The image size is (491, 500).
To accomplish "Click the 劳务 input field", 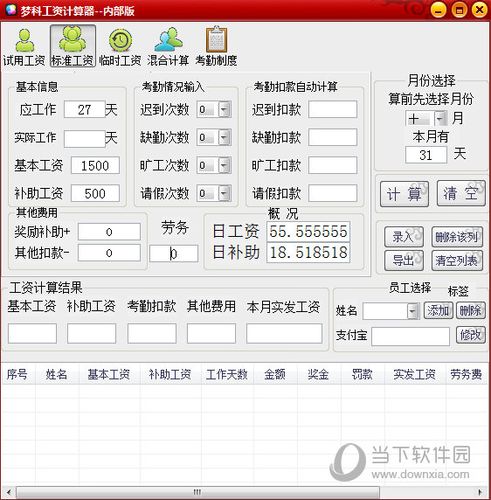I will tap(173, 254).
